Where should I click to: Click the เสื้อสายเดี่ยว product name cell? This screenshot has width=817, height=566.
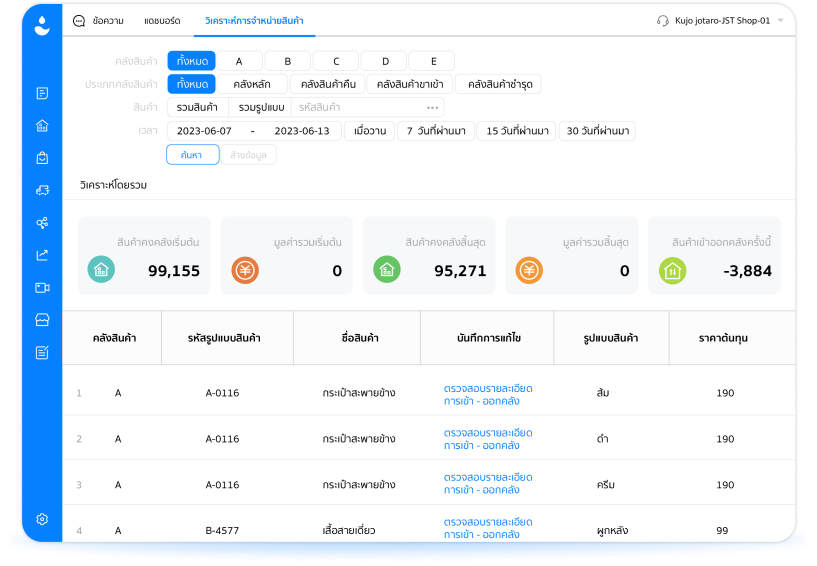click(349, 531)
